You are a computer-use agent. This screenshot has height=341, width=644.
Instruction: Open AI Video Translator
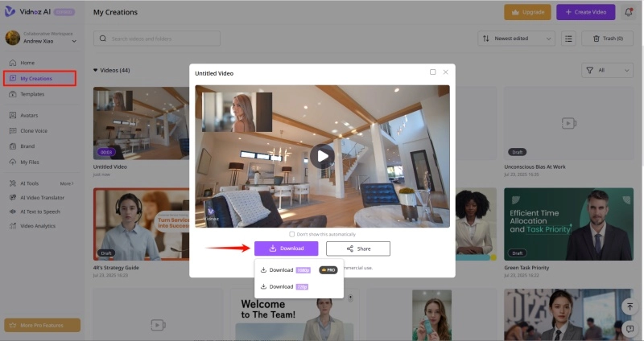pos(43,198)
